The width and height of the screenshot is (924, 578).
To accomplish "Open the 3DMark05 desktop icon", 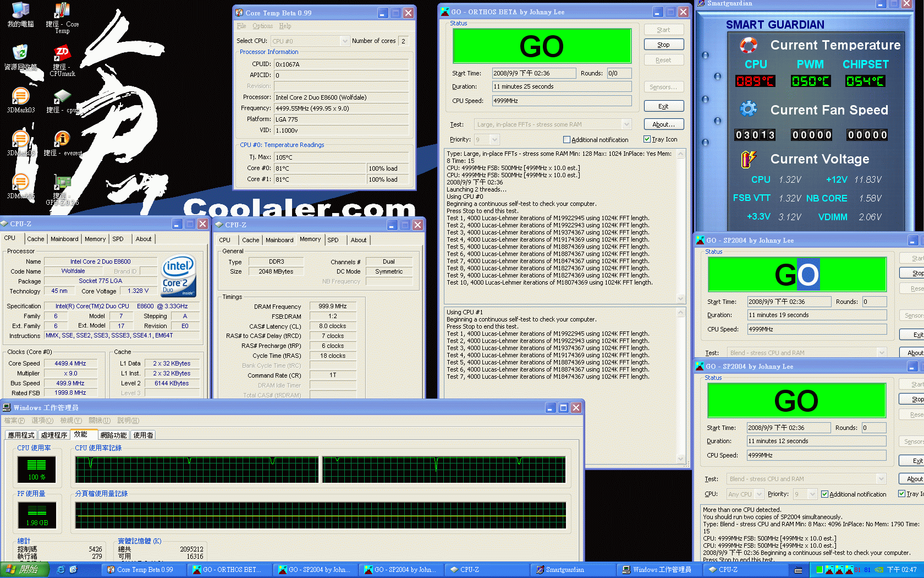I will pyautogui.click(x=20, y=144).
